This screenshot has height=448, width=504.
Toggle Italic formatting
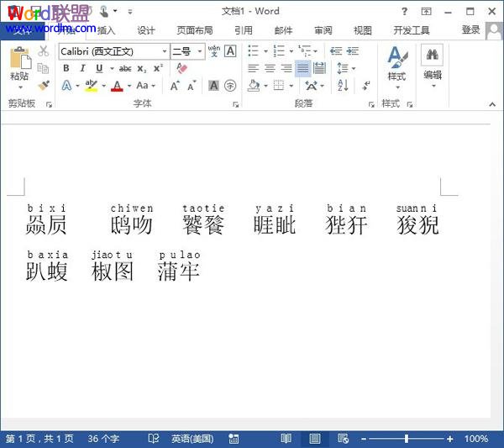click(82, 68)
